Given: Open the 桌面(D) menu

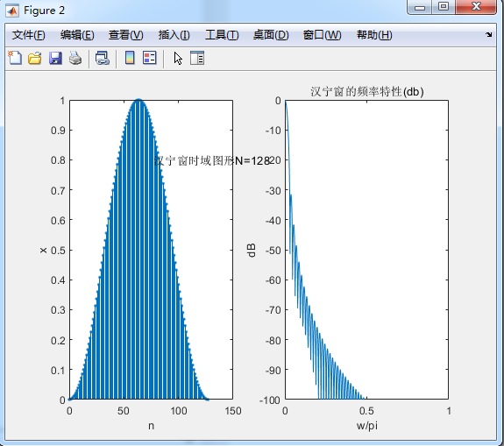Looking at the screenshot, I should (x=271, y=35).
